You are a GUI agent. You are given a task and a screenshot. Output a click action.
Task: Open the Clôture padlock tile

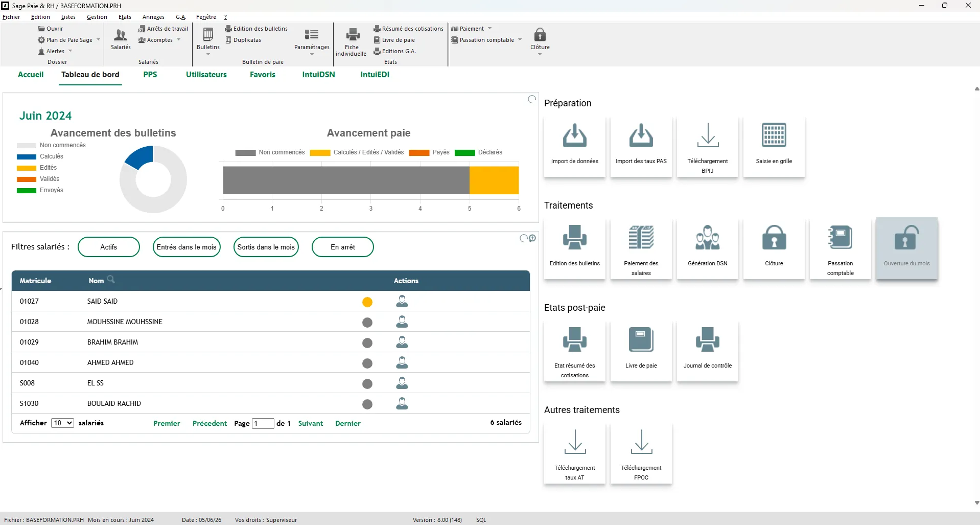(774, 248)
